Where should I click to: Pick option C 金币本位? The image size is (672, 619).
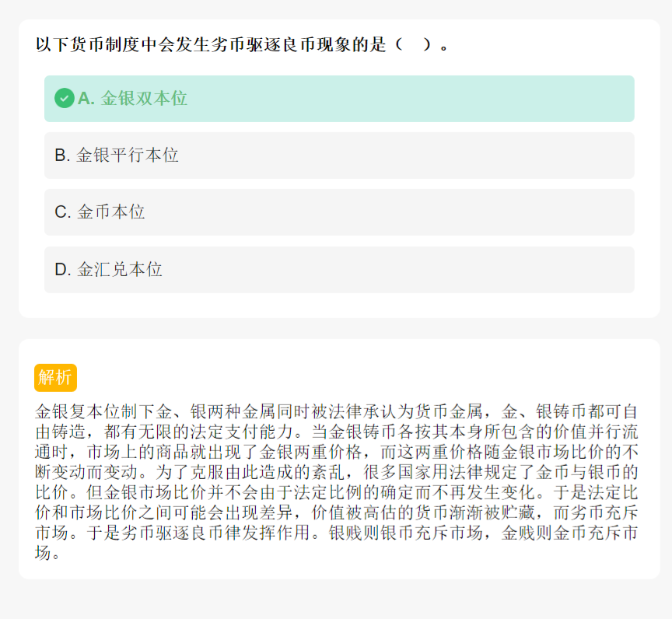339,212
